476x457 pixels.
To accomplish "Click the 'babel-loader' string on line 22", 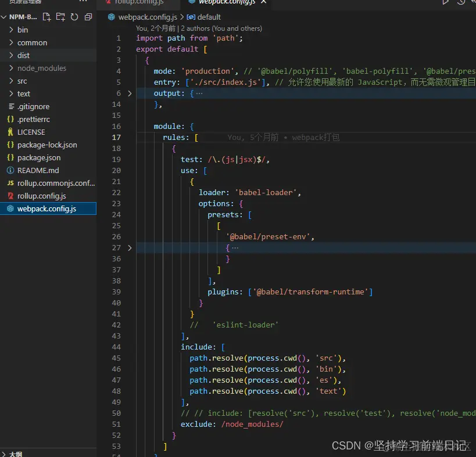I will click(x=266, y=193).
